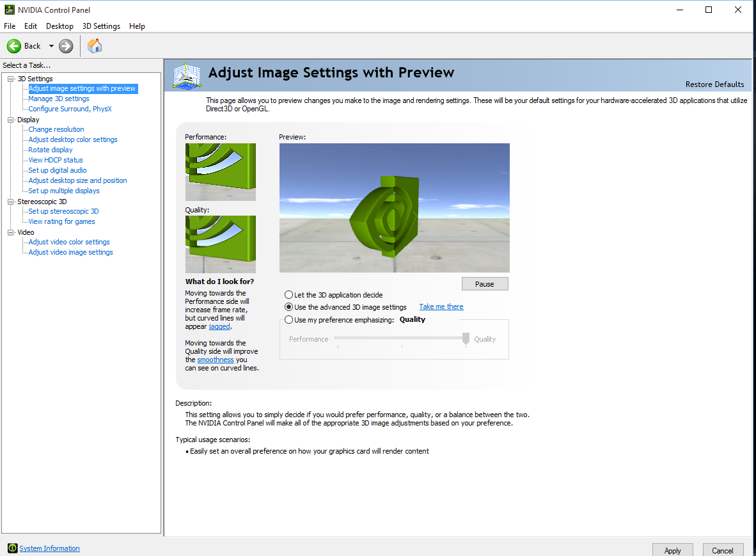Viewport: 756px width, 556px height.
Task: Select Let the 3D application decide
Action: (289, 295)
